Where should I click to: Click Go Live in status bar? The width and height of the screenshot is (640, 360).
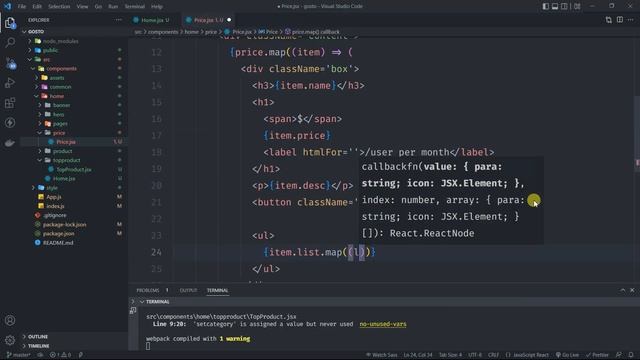(567, 355)
